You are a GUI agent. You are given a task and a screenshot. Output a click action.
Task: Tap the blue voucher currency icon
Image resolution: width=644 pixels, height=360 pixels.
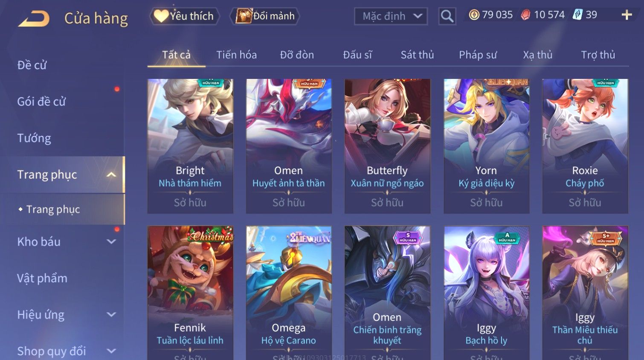[x=577, y=15]
